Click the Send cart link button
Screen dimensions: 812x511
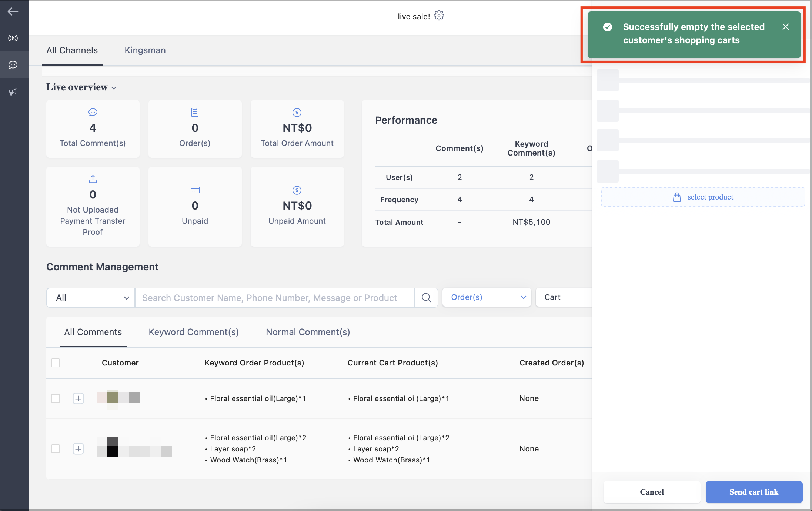[x=754, y=492]
